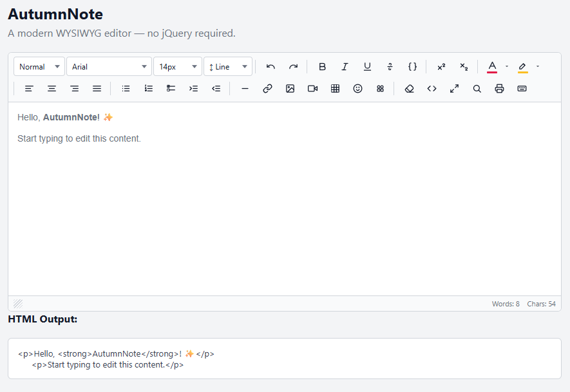Viewport: 570px width, 392px height.
Task: Click the HTML output code box
Action: click(x=285, y=359)
